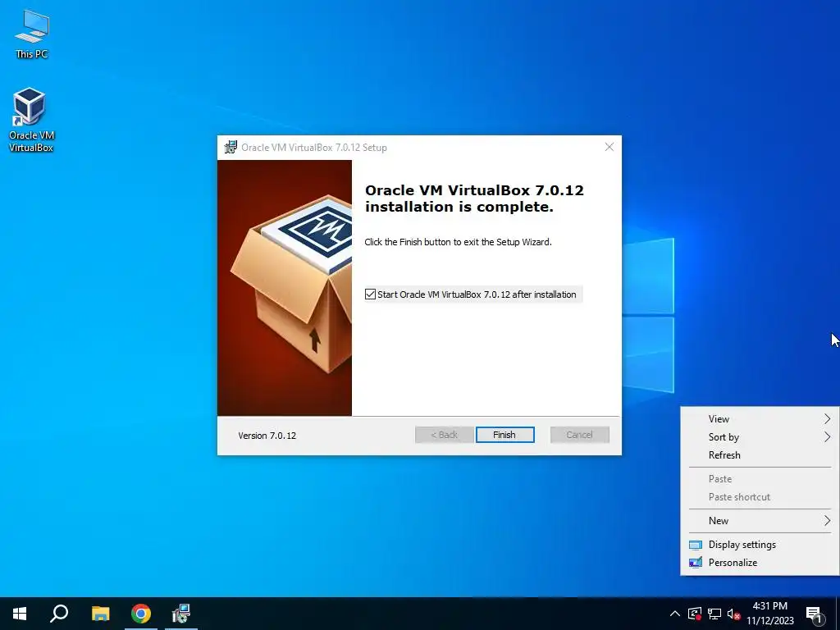The image size is (840, 630).
Task: Open File Explorer from the taskbar
Action: [x=100, y=614]
